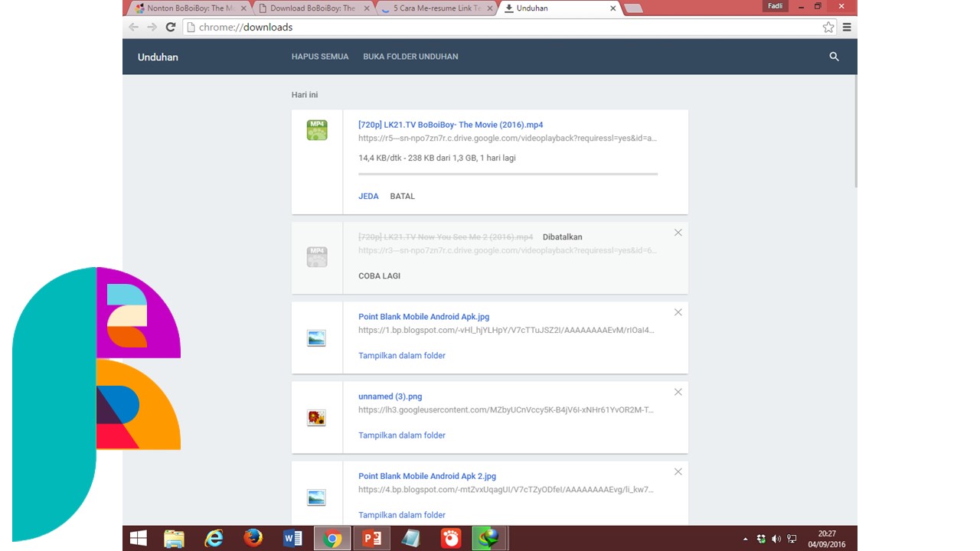Viewport: 980px width, 551px height.
Task: Click the forward navigation arrow
Action: pos(152,27)
